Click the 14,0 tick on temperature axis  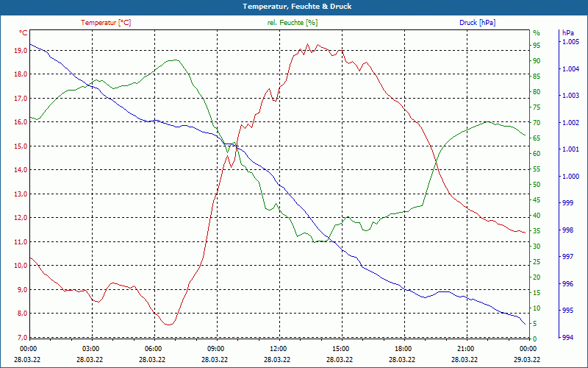click(21, 170)
